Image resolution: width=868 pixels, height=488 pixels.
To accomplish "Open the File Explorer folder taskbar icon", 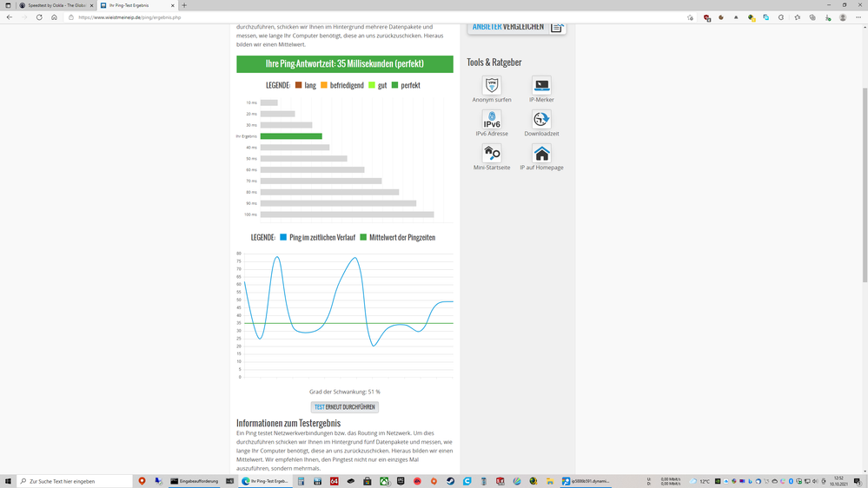I will point(550,481).
